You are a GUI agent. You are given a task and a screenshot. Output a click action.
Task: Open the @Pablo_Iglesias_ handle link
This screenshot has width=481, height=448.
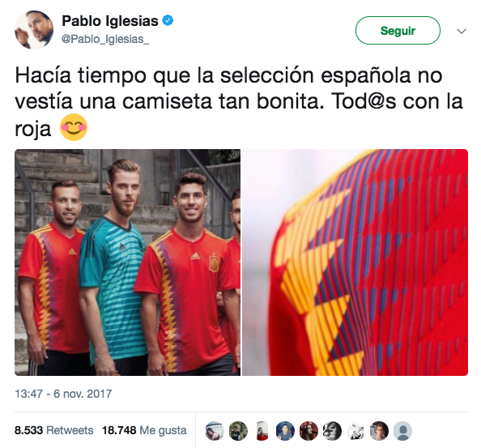[x=105, y=39]
